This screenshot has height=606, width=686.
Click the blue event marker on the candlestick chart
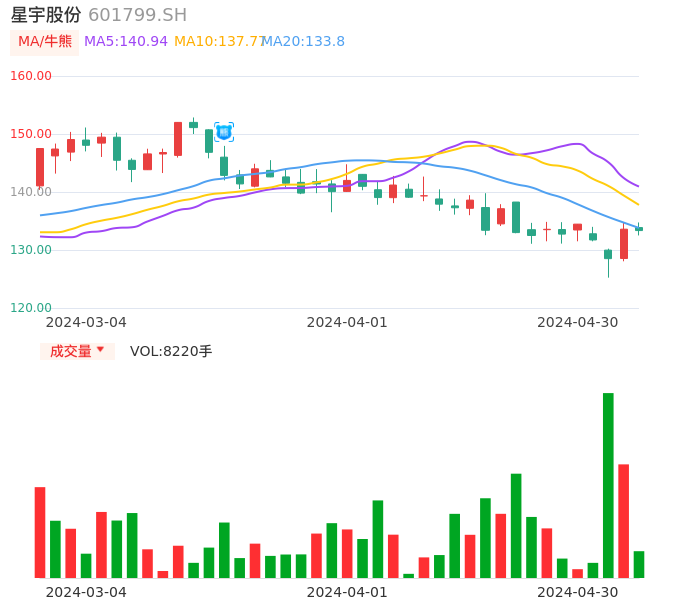(x=224, y=132)
